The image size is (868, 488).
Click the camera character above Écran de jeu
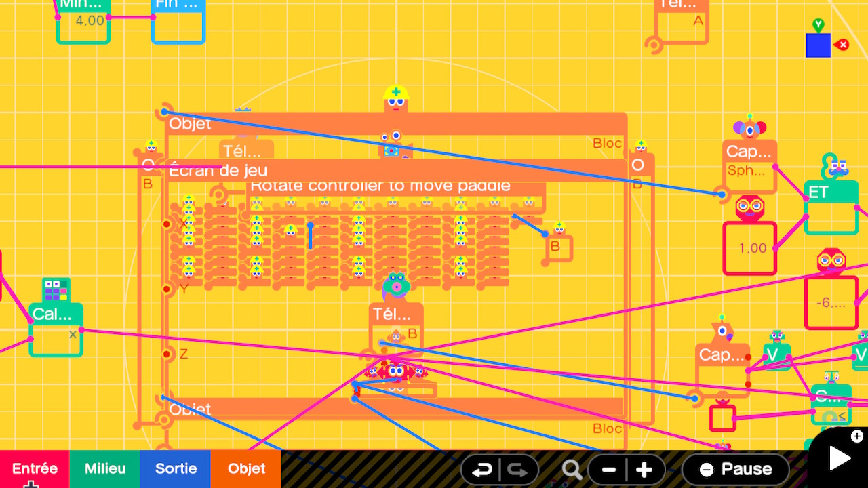(393, 145)
